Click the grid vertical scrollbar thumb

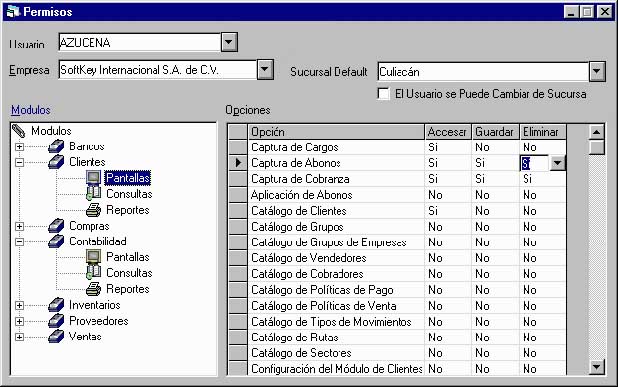[x=597, y=147]
